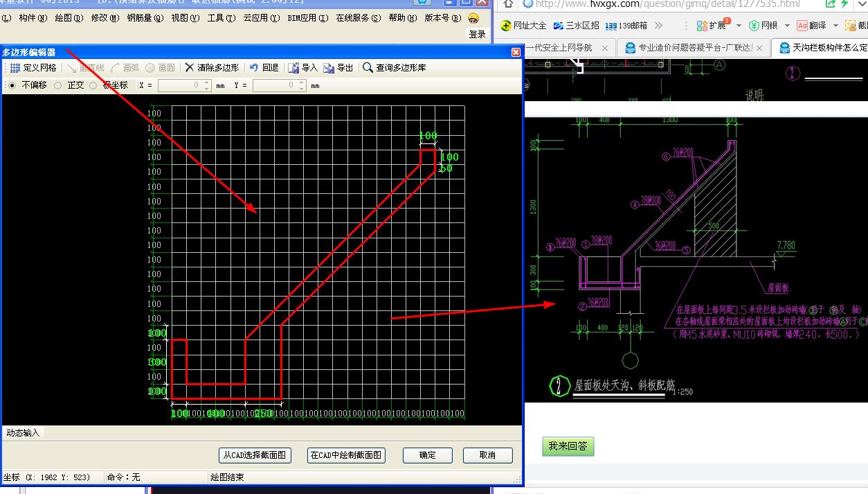Open the 云应用(Y) menu
The image size is (868, 494).
(x=262, y=18)
